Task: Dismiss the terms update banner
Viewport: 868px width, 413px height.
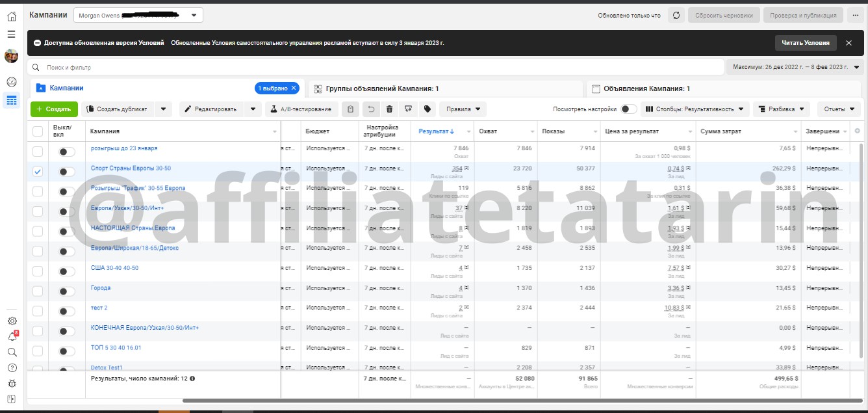Action: 849,43
